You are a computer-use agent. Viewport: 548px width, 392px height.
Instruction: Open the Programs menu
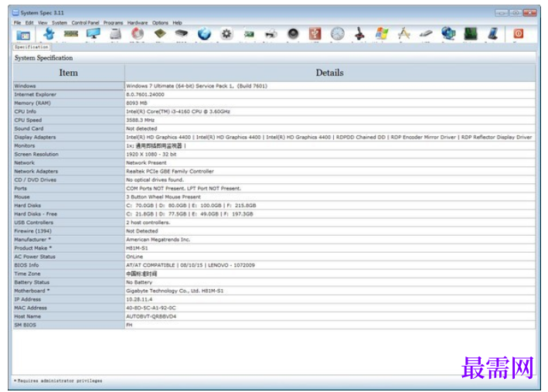coord(114,22)
